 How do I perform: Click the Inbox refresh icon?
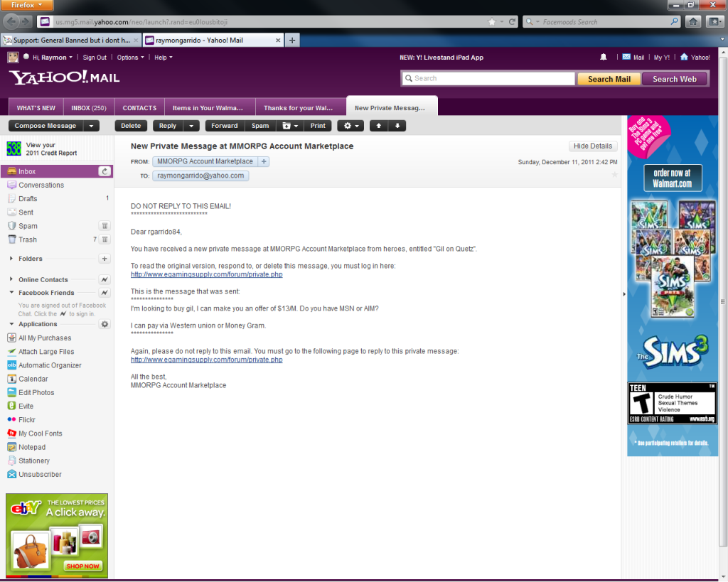(105, 171)
